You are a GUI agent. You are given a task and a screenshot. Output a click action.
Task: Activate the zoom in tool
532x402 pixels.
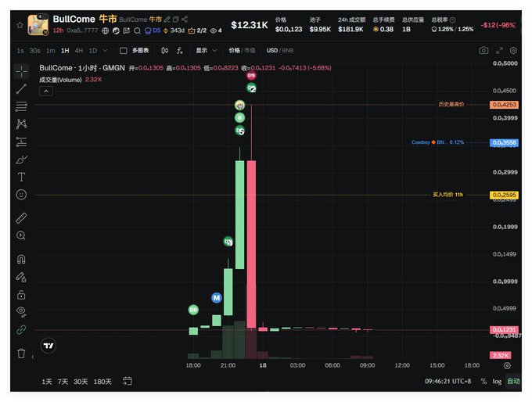[x=21, y=235]
